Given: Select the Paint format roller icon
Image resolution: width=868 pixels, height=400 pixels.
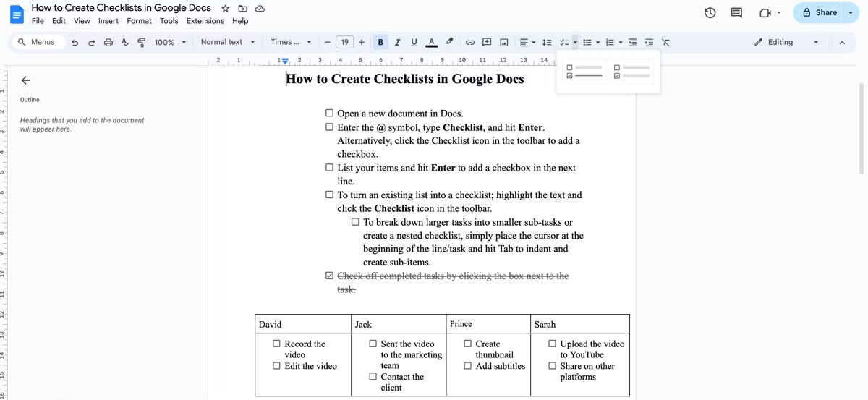Looking at the screenshot, I should (x=142, y=42).
